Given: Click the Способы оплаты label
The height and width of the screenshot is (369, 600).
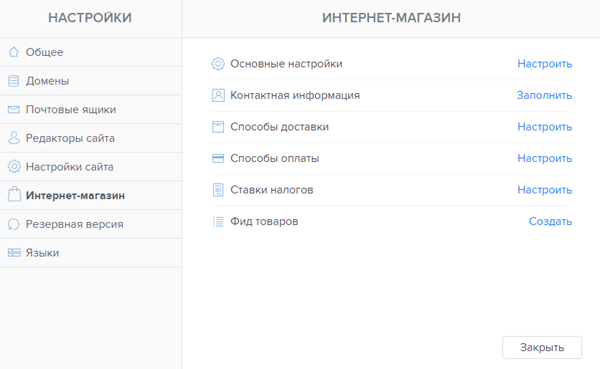Looking at the screenshot, I should pos(275,158).
